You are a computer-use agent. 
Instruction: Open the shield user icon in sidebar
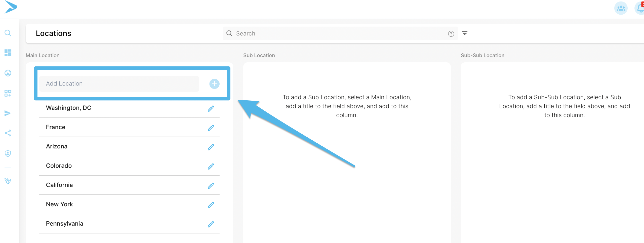[x=8, y=153]
